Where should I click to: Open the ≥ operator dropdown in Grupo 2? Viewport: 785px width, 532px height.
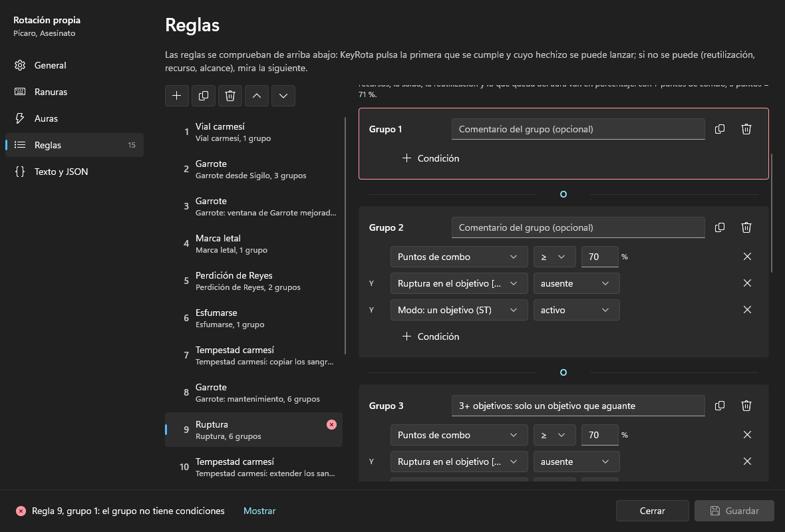coord(554,257)
